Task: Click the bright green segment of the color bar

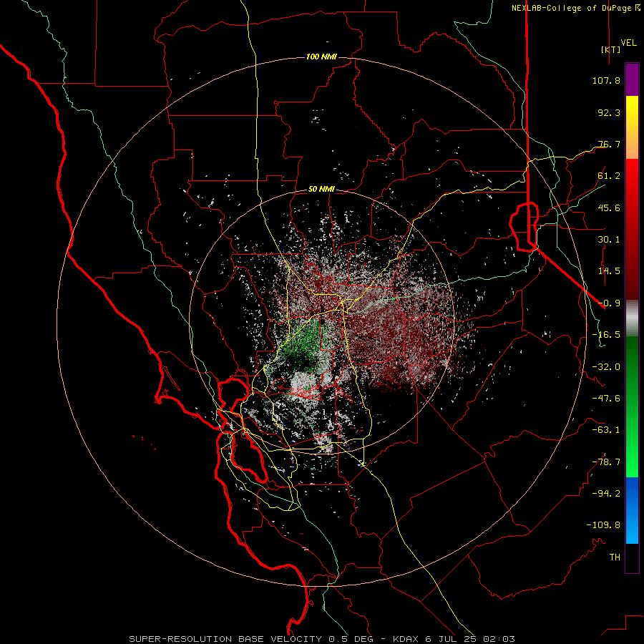Action: tap(632, 460)
